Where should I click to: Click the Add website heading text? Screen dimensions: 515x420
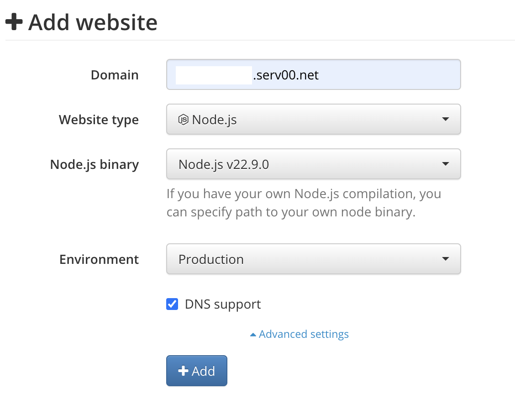[93, 22]
